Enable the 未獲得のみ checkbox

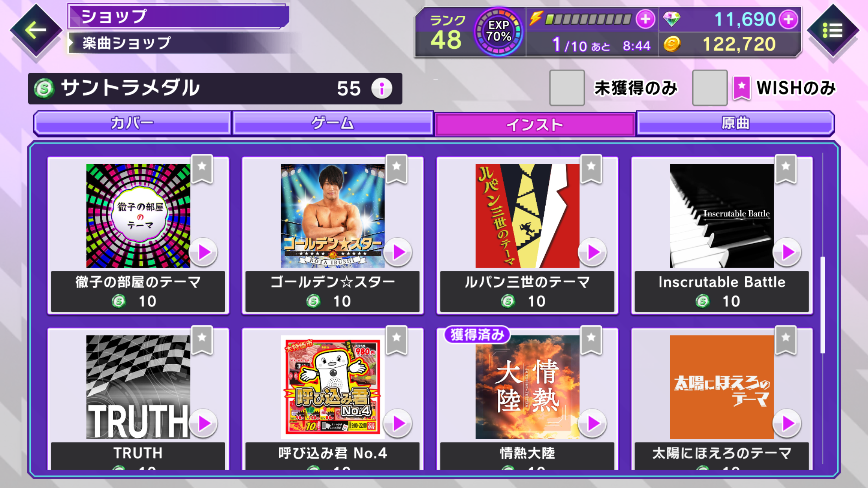(x=567, y=88)
